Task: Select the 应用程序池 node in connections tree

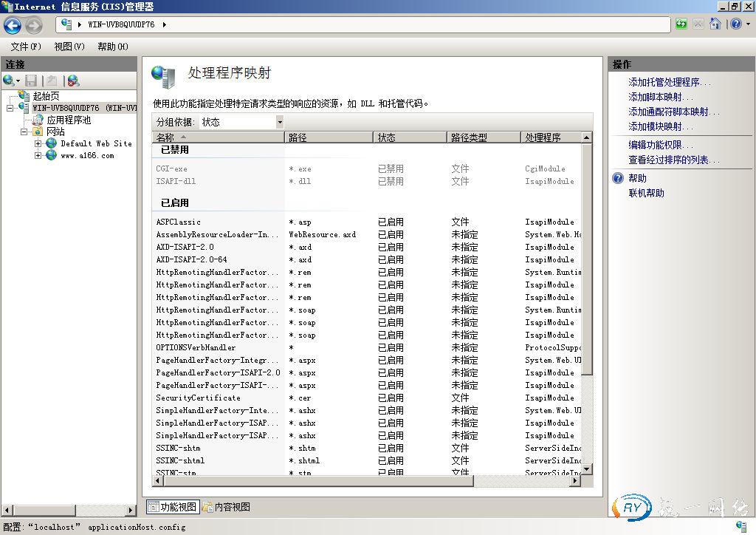Action: click(68, 120)
